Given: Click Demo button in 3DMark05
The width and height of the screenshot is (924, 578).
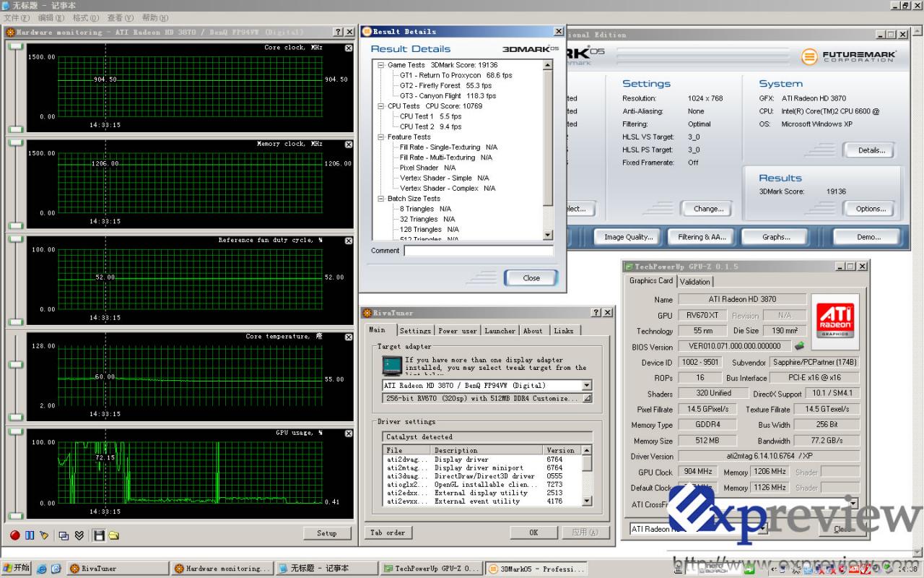Looking at the screenshot, I should pyautogui.click(x=868, y=237).
